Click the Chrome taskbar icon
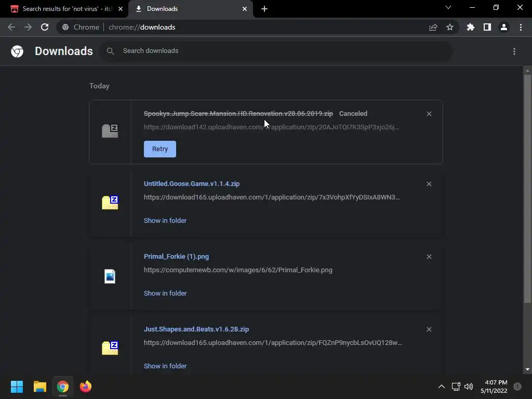This screenshot has width=532, height=399. (x=63, y=387)
